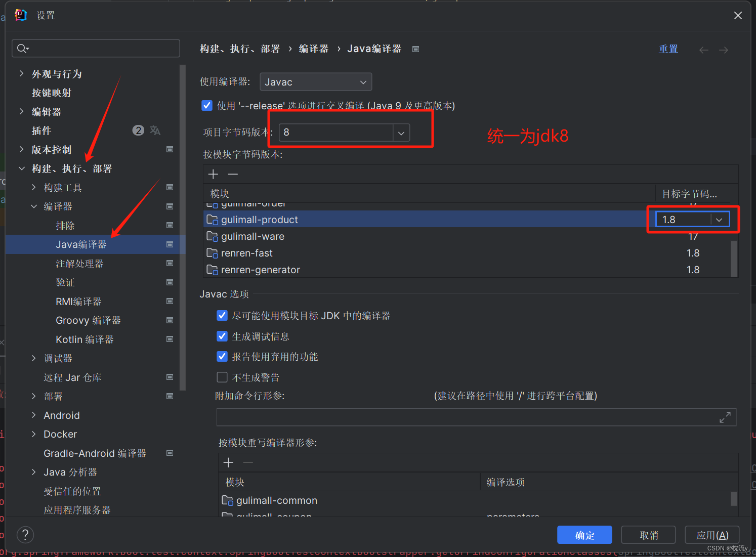Open the 1.8 bytecode dropdown for gulimall-product
This screenshot has height=557, width=756.
pyautogui.click(x=719, y=219)
